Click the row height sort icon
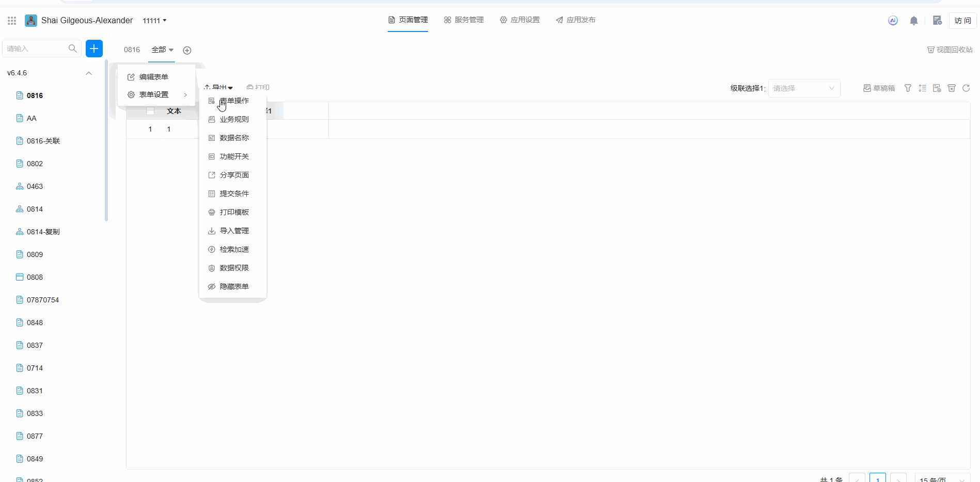980x482 pixels. (922, 88)
